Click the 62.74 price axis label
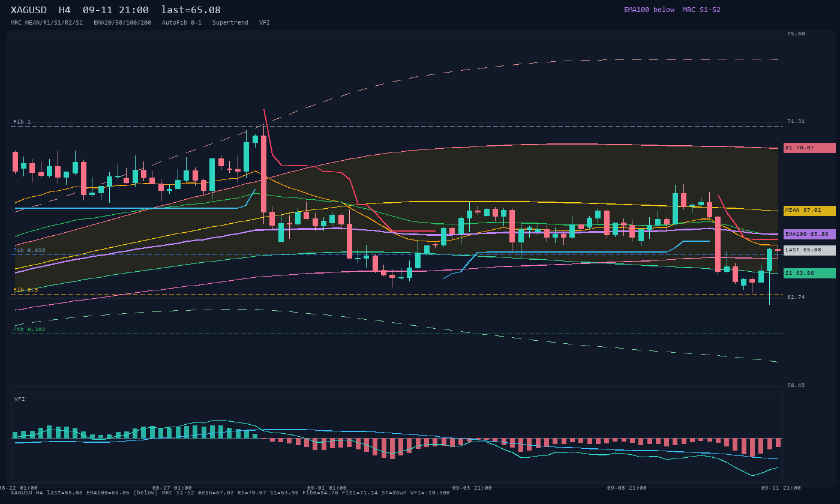840x504 pixels. click(x=796, y=297)
